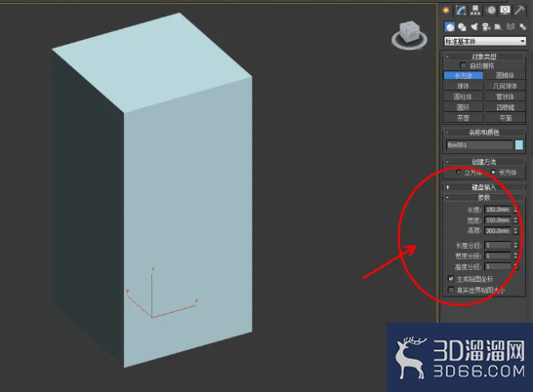This screenshot has width=533, height=392.
Task: Click the 高度 value field showing 300.0mm
Action: pos(498,231)
